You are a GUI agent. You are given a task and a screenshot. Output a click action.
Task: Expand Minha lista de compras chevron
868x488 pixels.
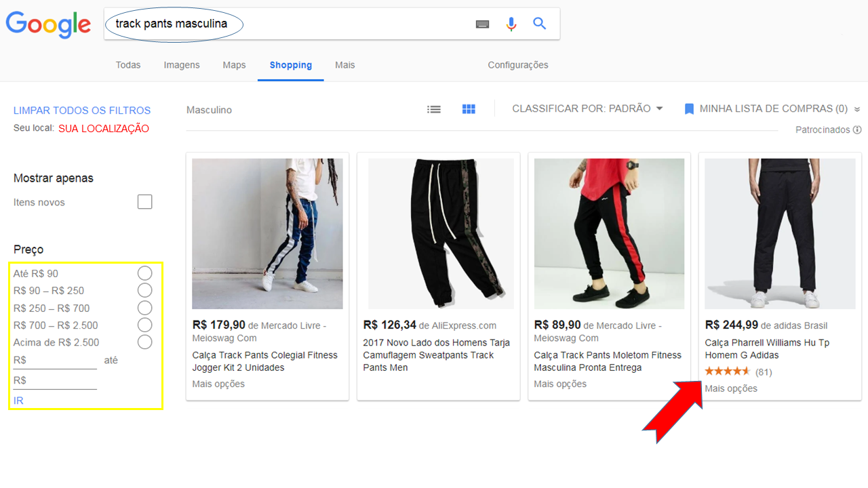coord(857,109)
